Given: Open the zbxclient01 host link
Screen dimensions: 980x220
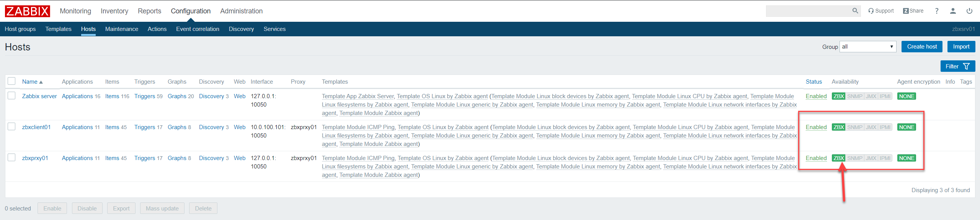Looking at the screenshot, I should coord(36,127).
